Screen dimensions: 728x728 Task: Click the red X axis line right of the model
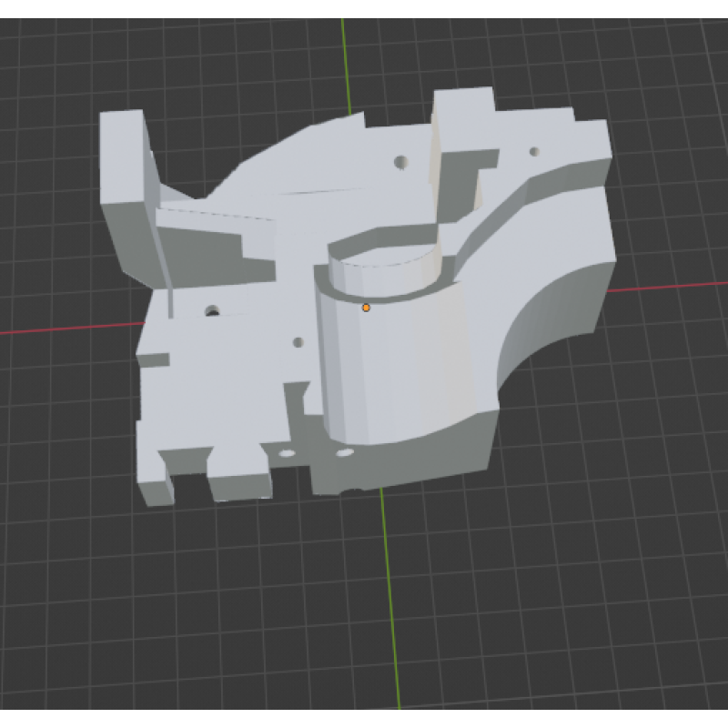(x=673, y=286)
